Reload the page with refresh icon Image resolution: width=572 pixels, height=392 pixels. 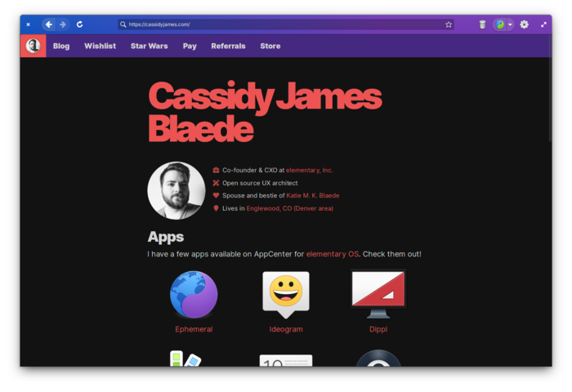point(79,24)
